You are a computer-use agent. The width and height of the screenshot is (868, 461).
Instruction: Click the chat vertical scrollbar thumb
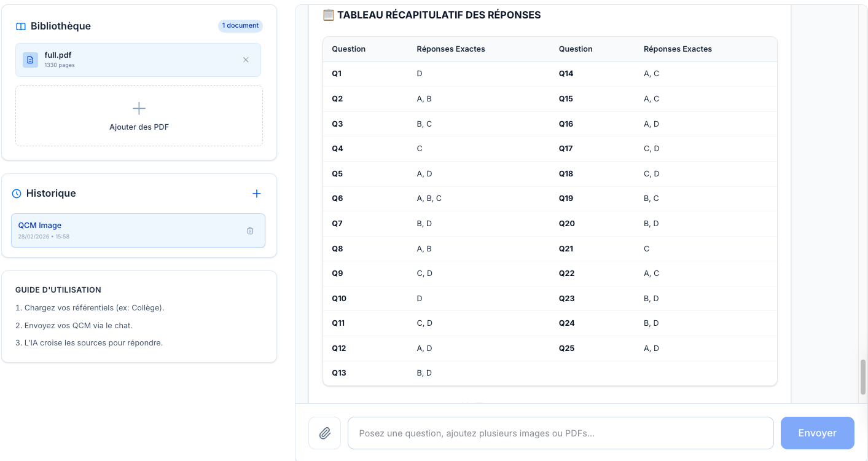click(x=863, y=377)
